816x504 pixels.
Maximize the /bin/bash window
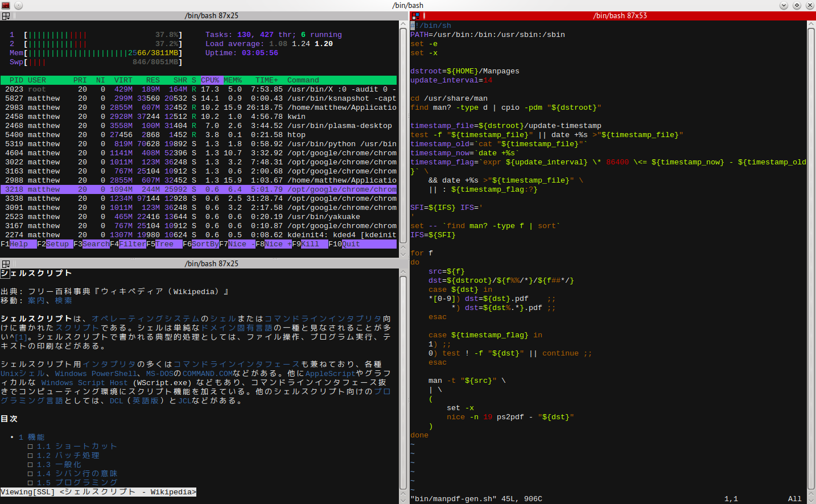tap(797, 5)
